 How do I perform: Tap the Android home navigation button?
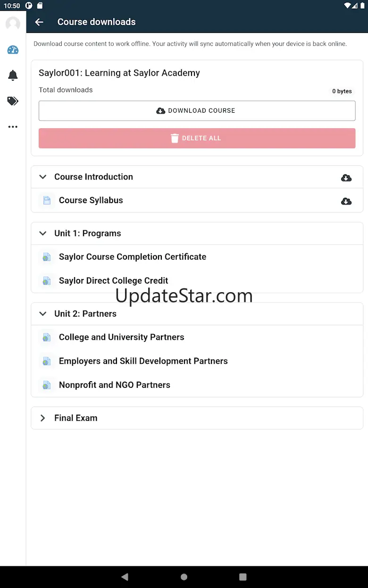pos(184,577)
